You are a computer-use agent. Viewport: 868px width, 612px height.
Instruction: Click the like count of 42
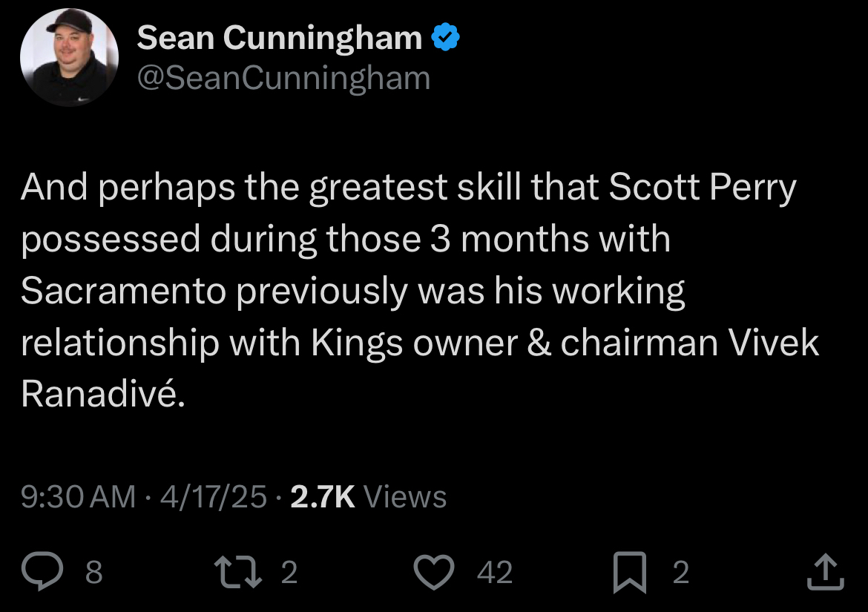coord(495,572)
